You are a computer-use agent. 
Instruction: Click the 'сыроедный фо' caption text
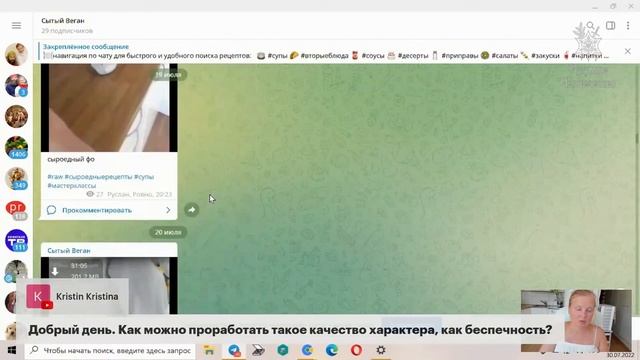[x=71, y=159]
